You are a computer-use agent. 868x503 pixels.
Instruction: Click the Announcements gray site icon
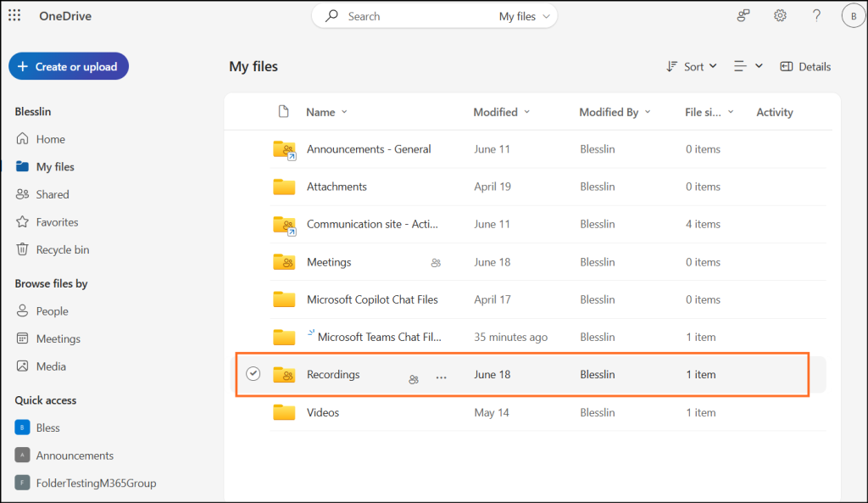click(x=22, y=455)
